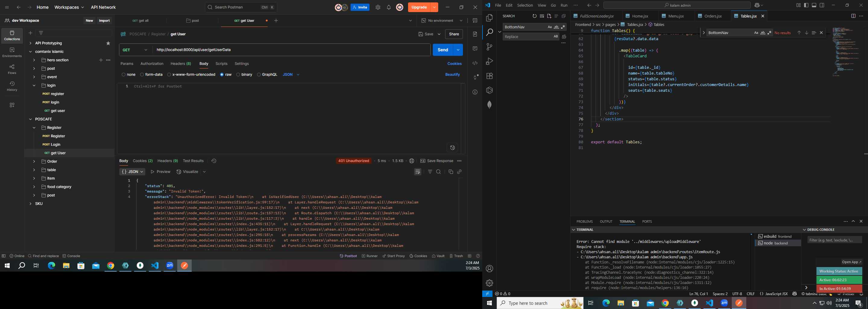Click Beautify link in body editor
Screen dimensions: 868x309
[452, 75]
